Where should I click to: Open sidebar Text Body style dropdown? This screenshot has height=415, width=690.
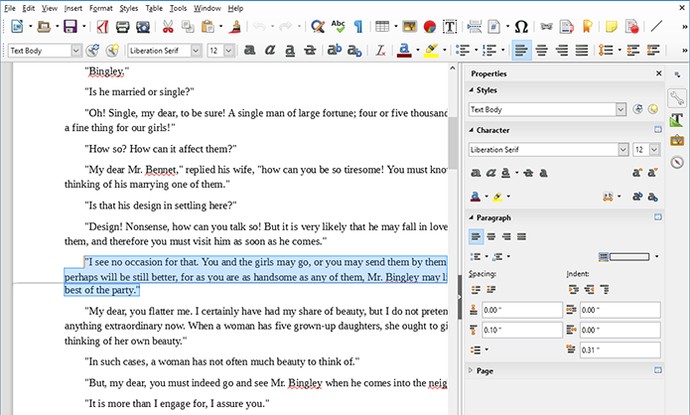(620, 109)
